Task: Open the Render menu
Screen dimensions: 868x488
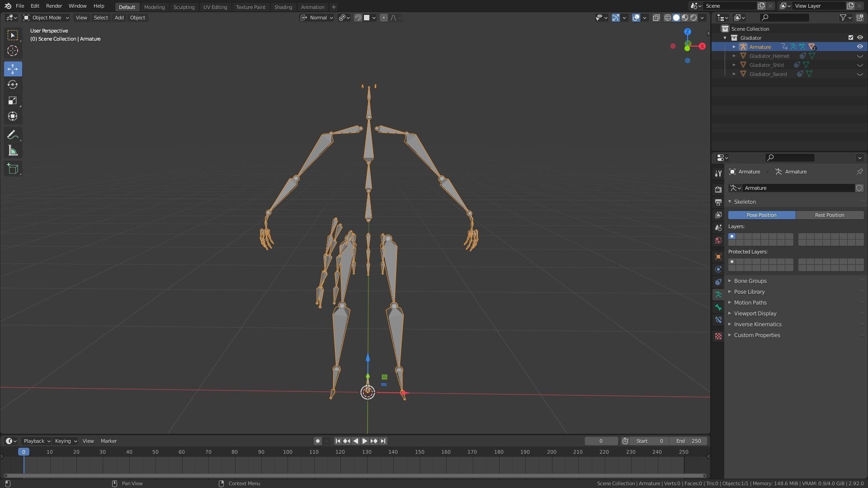Action: pos(54,6)
